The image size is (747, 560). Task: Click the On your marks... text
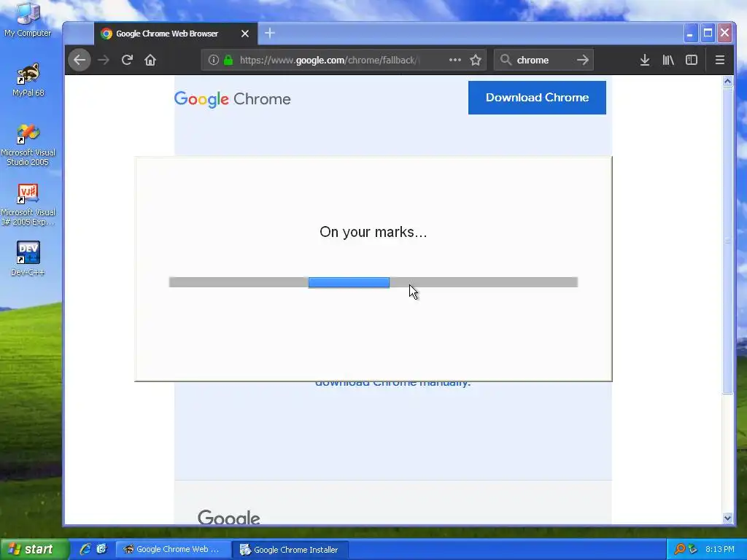coord(373,232)
